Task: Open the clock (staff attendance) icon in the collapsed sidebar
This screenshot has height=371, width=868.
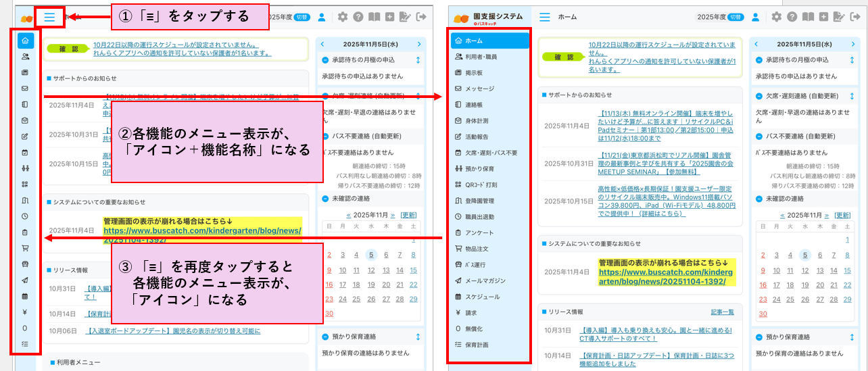Action: [26, 216]
